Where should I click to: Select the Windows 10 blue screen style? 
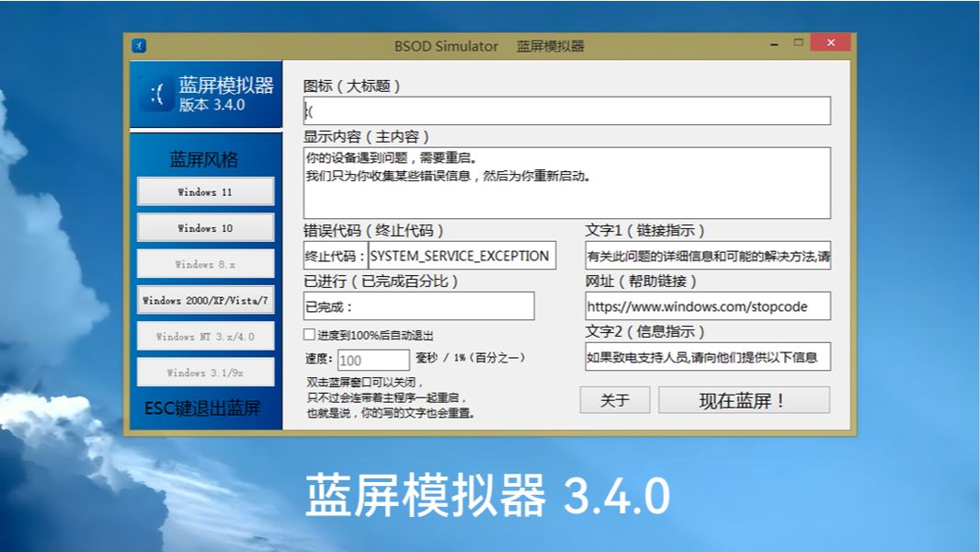(206, 227)
